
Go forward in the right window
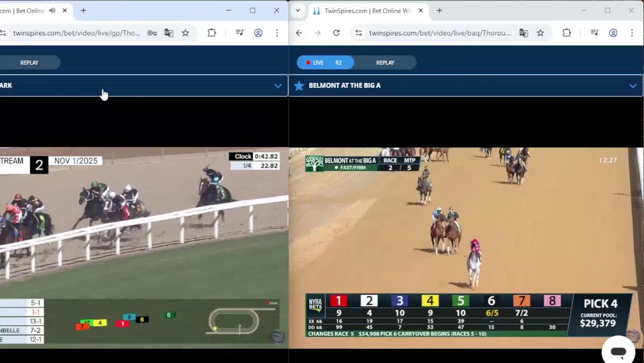click(317, 33)
